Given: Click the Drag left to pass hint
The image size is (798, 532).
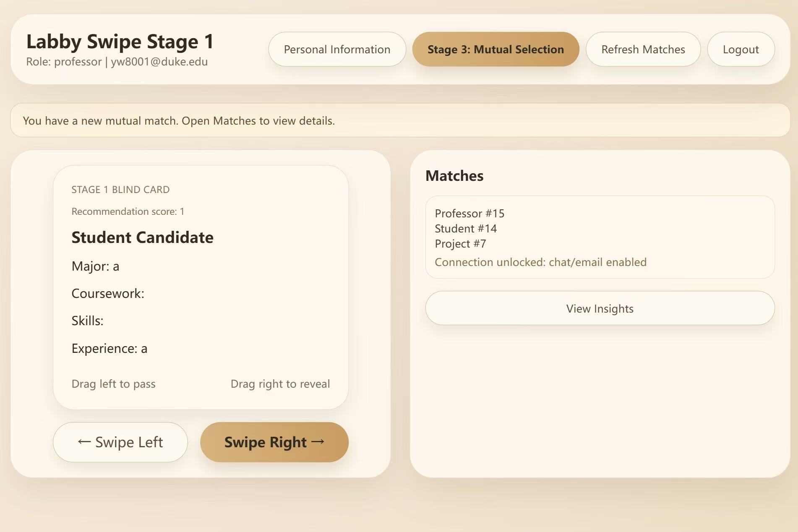Looking at the screenshot, I should [x=114, y=383].
